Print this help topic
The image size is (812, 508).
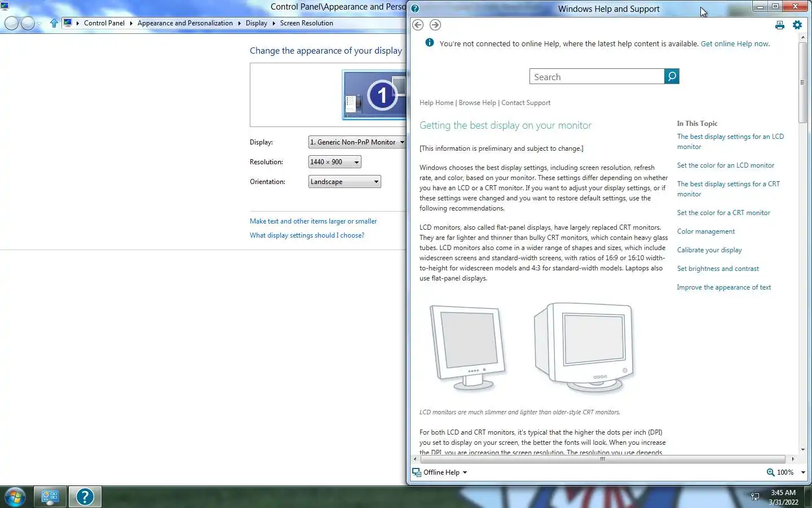point(780,25)
